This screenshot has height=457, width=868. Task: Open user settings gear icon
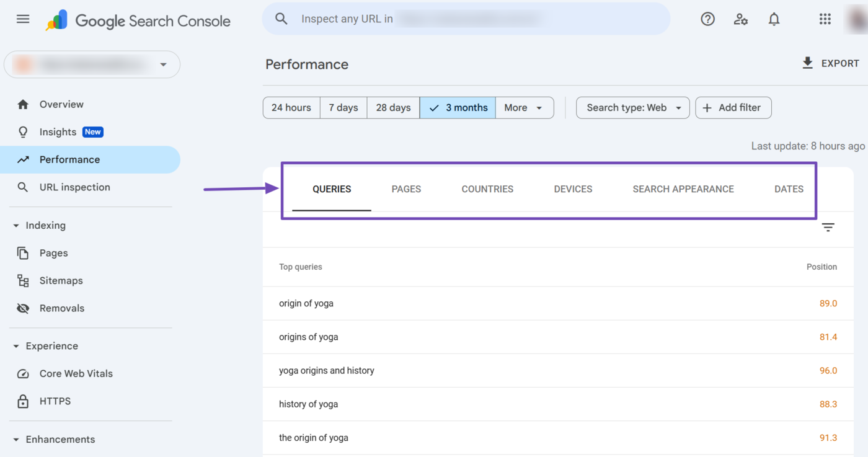click(740, 19)
